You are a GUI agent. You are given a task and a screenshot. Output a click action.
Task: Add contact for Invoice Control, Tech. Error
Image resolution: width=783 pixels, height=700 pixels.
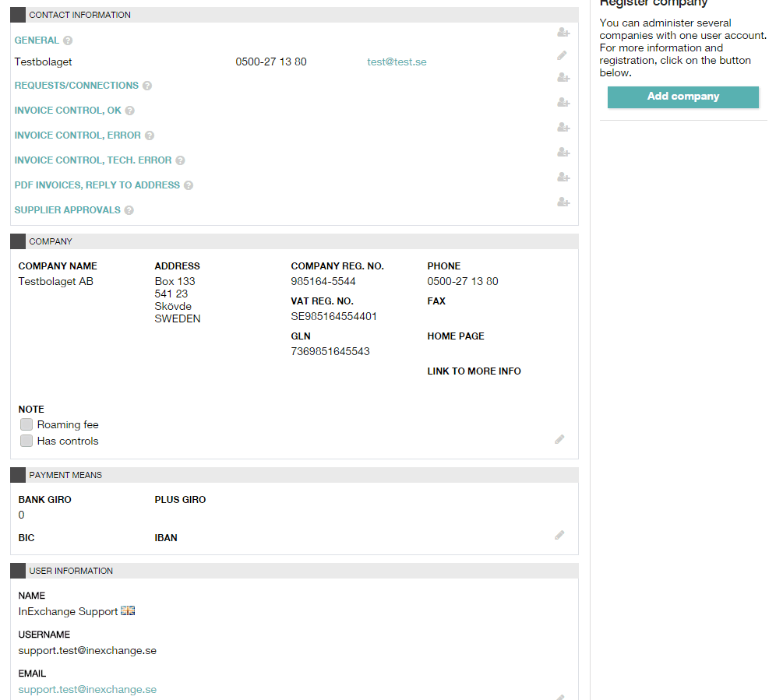[x=563, y=152]
